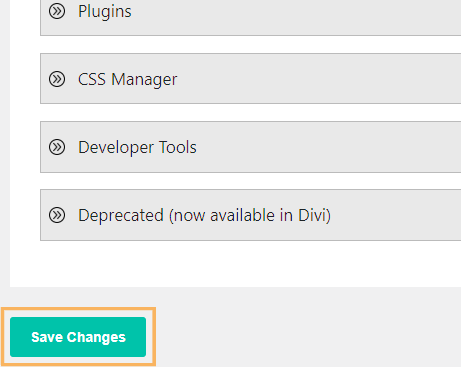Click the CSS Manager title label
The width and height of the screenshot is (461, 367).
(128, 80)
